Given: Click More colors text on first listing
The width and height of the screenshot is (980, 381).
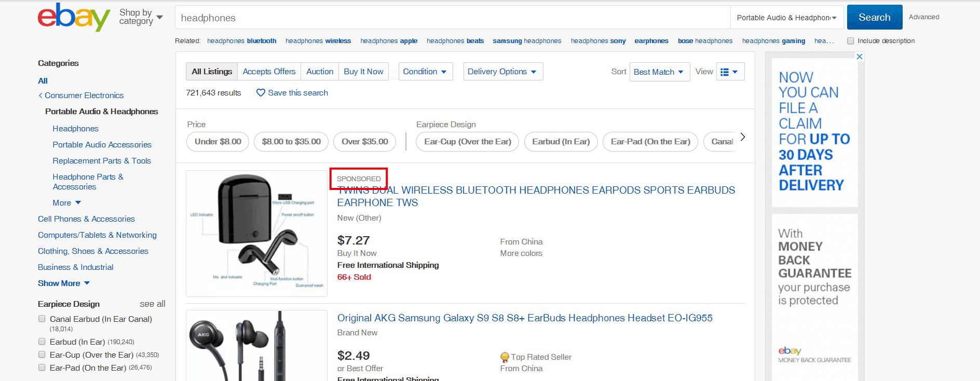Looking at the screenshot, I should tap(521, 253).
